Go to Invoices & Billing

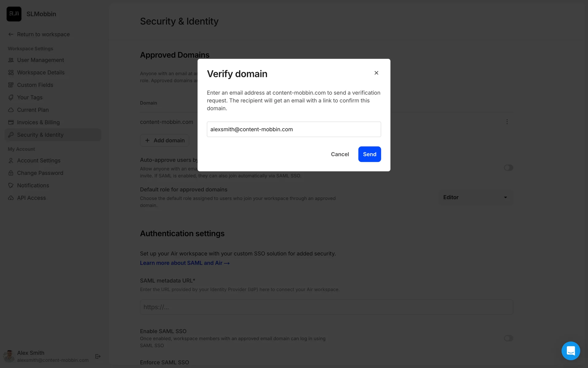(38, 122)
